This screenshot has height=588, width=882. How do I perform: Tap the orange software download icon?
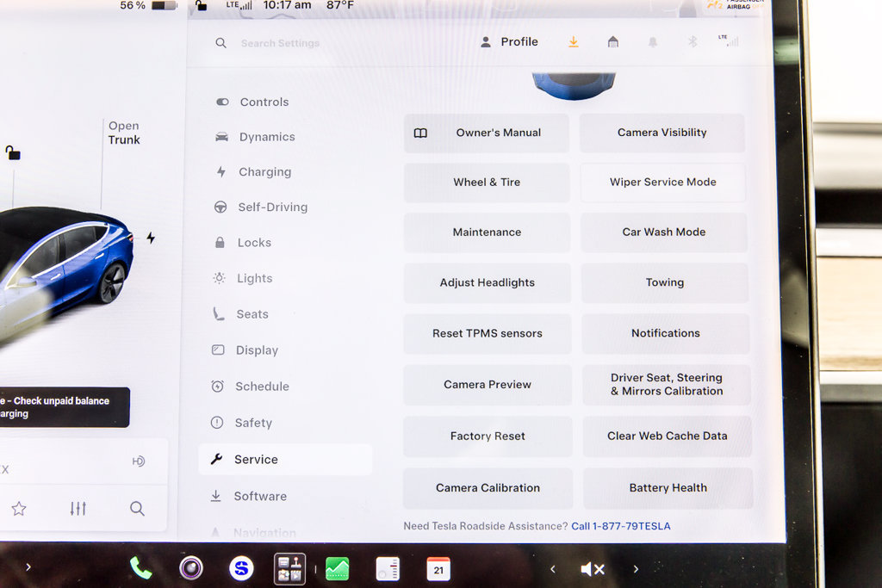coord(573,41)
